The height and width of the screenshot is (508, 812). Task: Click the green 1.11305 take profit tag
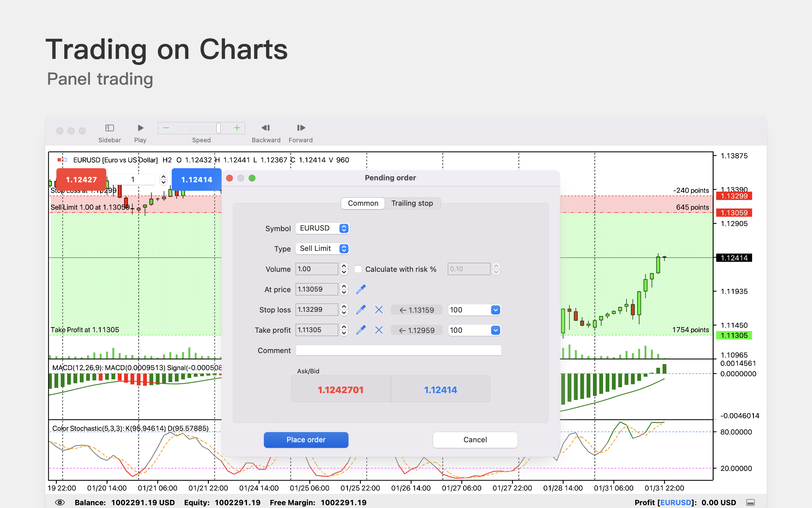[x=734, y=335]
